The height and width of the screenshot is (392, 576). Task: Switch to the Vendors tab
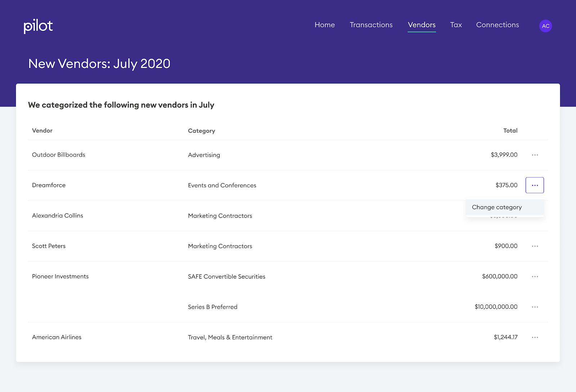point(422,25)
